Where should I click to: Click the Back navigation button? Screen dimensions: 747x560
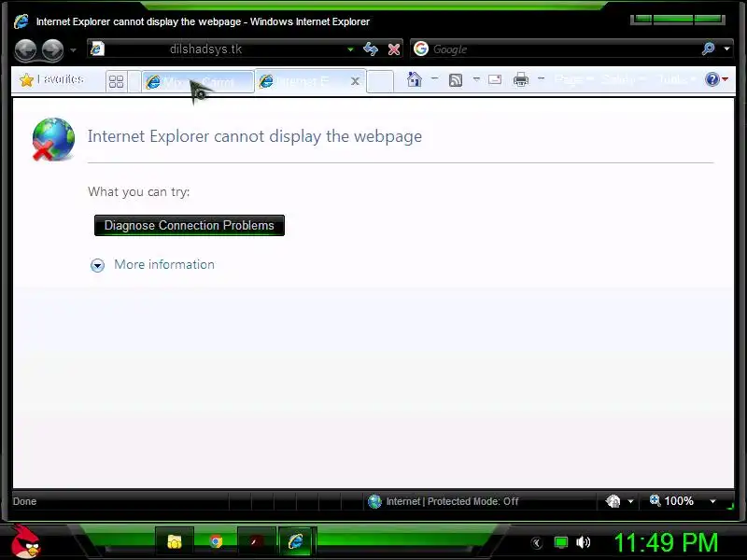(x=26, y=49)
